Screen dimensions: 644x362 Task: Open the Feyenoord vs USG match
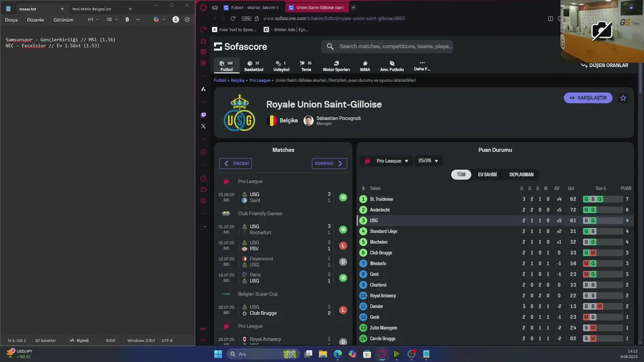[x=283, y=261]
